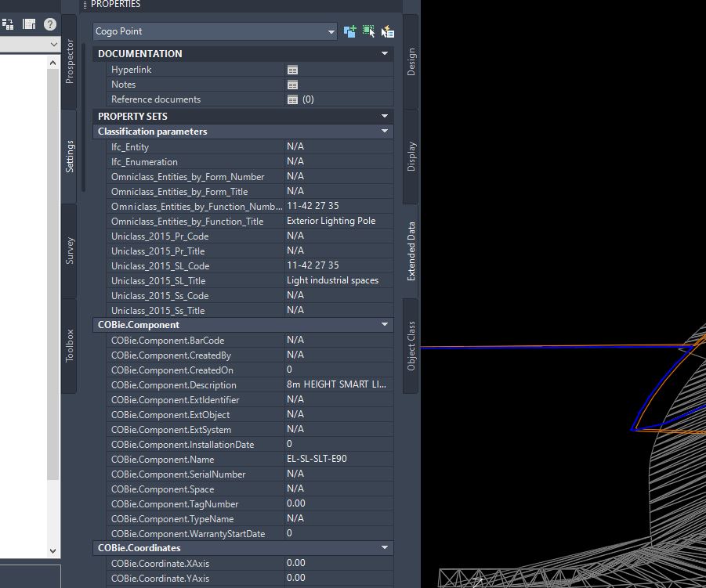Click the Uniclass_2015_Ss_Code value
Image resolution: width=706 pixels, height=588 pixels.
pyautogui.click(x=339, y=295)
